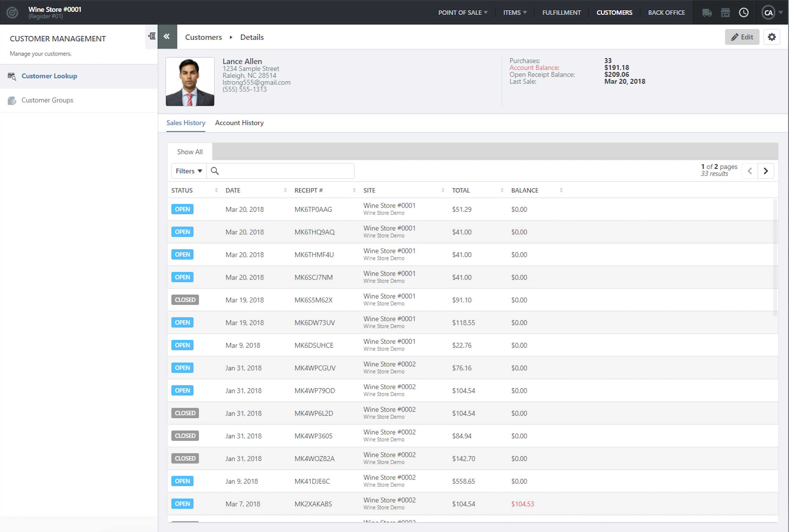Sort by the STATUS column
The image size is (789, 532).
click(182, 190)
